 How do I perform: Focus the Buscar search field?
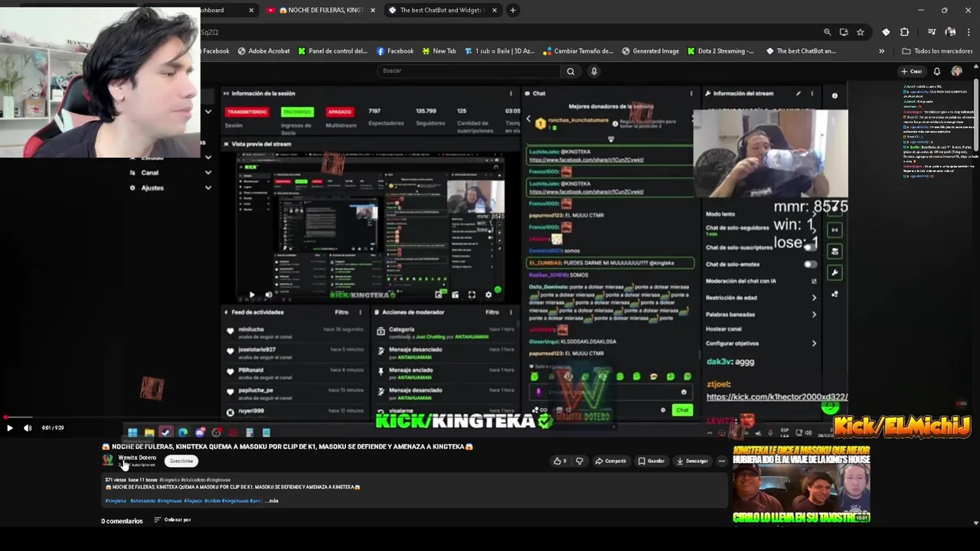tap(467, 70)
